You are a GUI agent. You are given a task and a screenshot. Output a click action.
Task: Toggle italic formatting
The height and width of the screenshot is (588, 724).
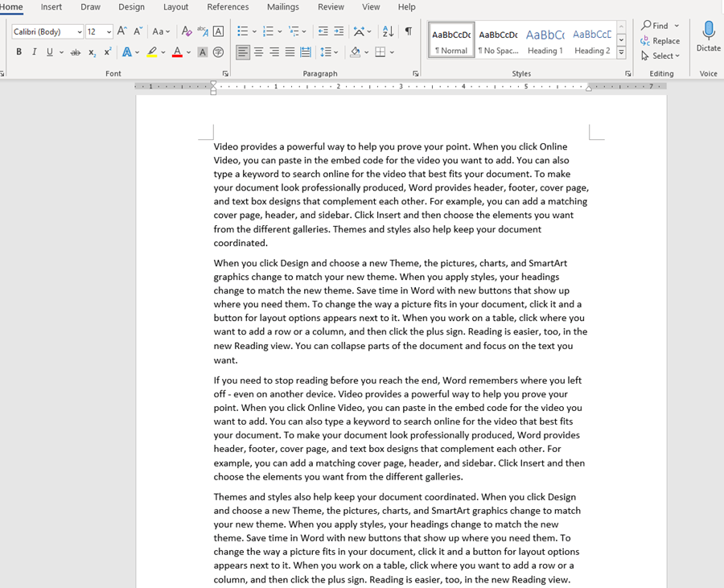point(34,51)
